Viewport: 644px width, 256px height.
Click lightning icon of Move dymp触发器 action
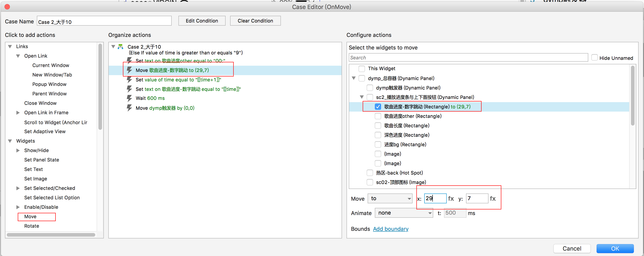tap(129, 108)
